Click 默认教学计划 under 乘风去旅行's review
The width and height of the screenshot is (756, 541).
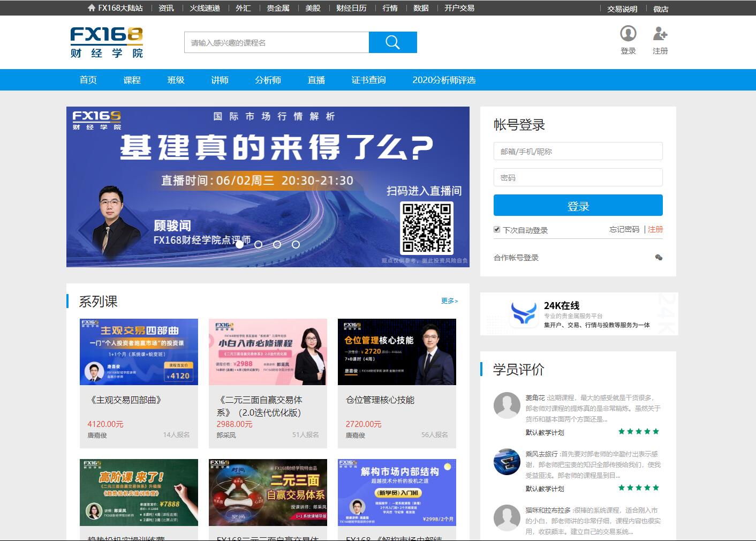pos(545,489)
